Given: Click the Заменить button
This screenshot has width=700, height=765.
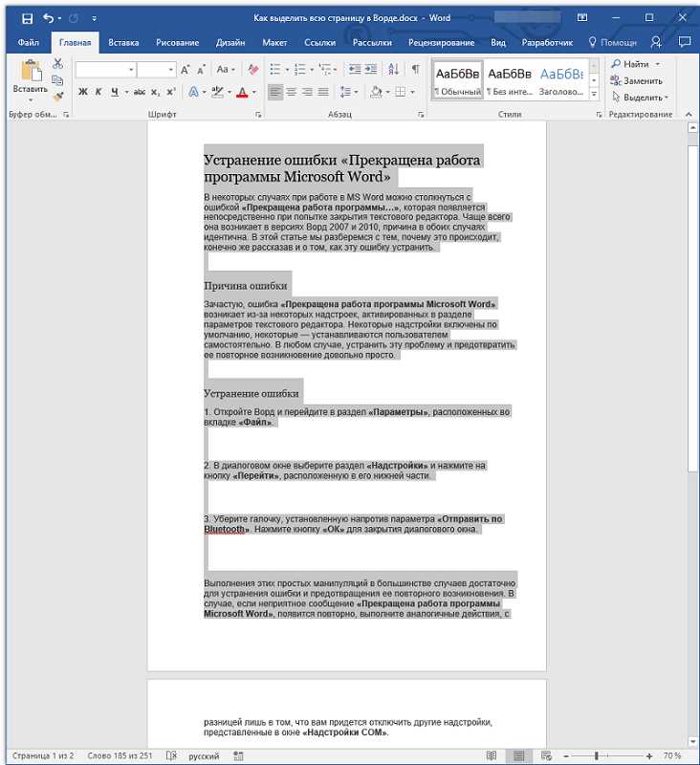Looking at the screenshot, I should coord(637,80).
